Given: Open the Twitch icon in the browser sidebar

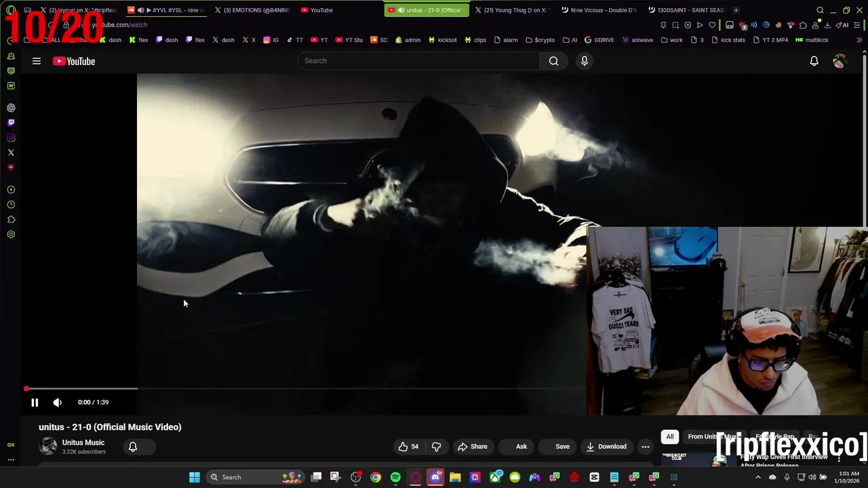Looking at the screenshot, I should [11, 123].
